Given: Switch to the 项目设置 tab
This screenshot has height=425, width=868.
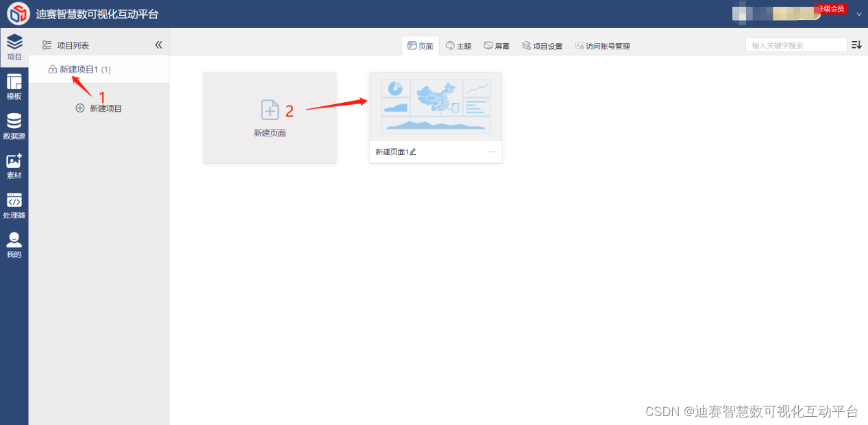Looking at the screenshot, I should (542, 46).
